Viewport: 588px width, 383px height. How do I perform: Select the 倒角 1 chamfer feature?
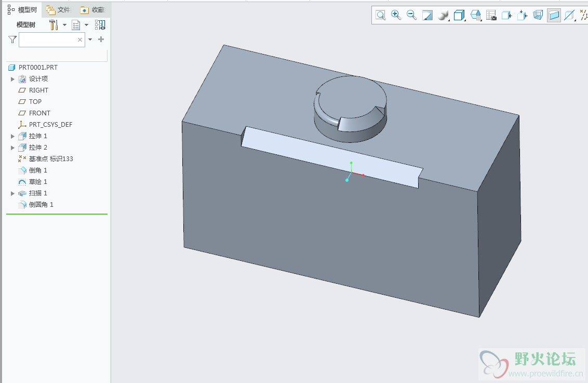tap(38, 170)
